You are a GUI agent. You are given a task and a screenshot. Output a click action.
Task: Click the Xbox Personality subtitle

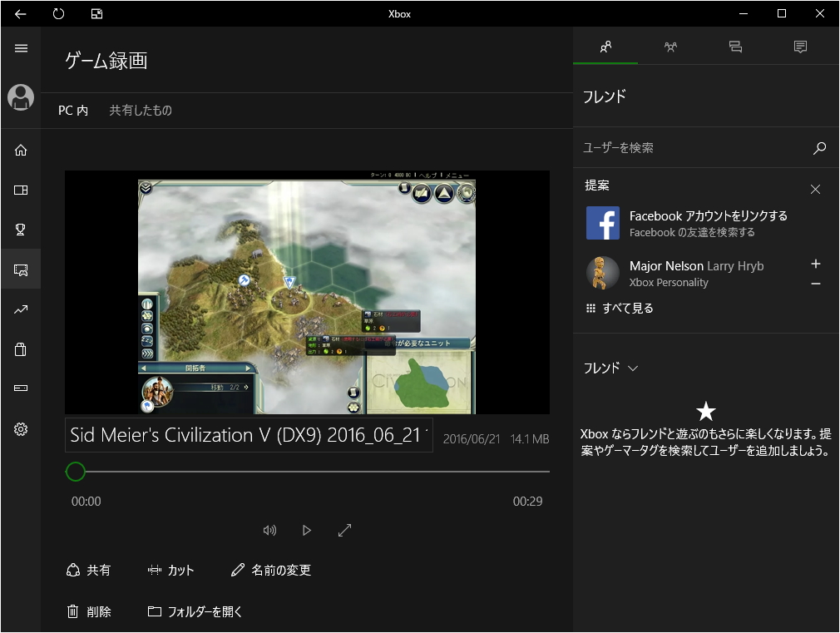click(x=669, y=283)
